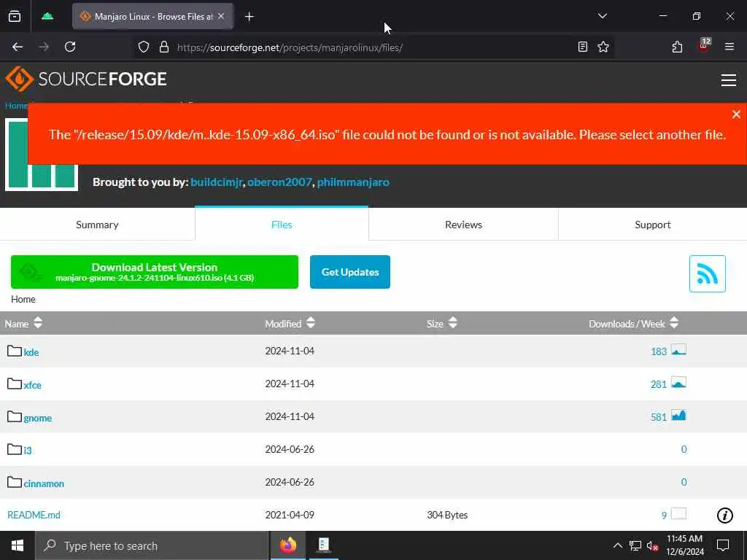Open the gnome folder
This screenshot has height=560, width=747.
coord(38,418)
